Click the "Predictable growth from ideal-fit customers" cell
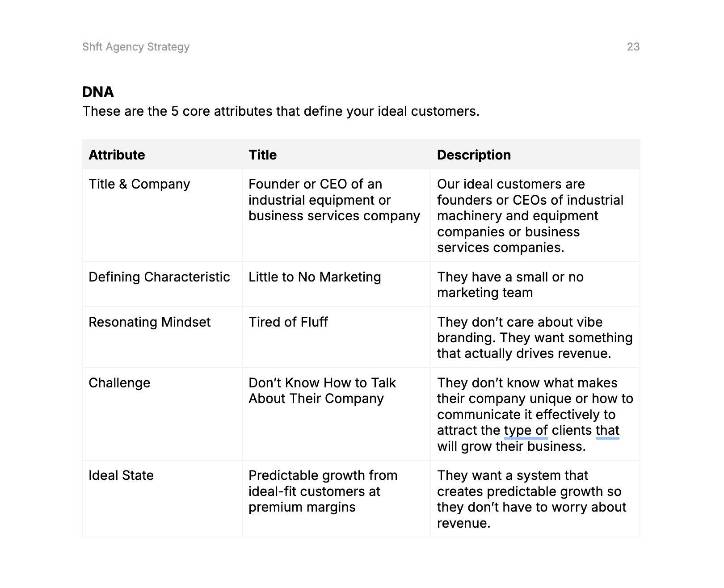 323,491
